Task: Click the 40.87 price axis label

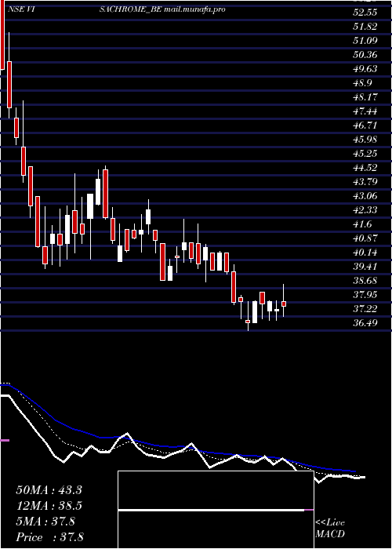Action: coord(364,238)
